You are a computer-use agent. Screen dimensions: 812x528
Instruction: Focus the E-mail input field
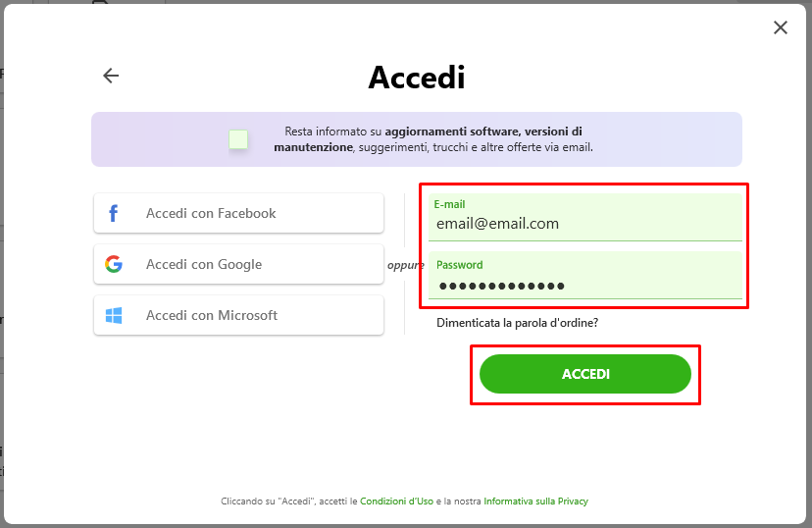[x=585, y=218]
